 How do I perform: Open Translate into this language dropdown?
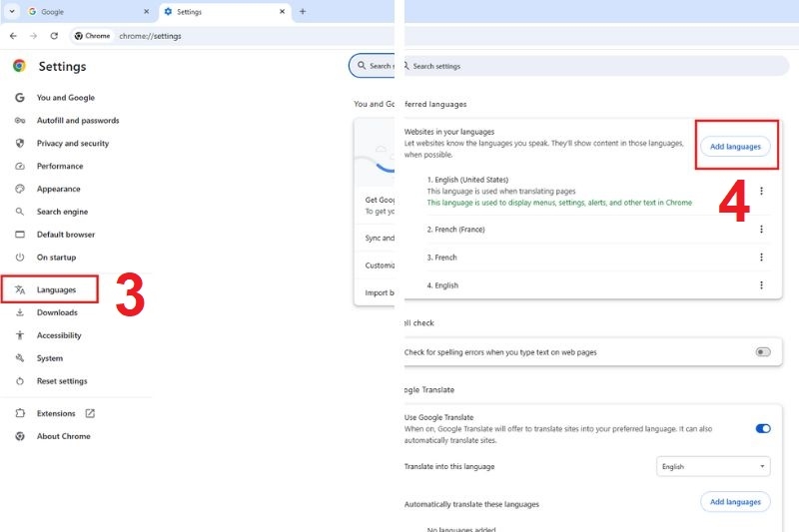point(713,467)
